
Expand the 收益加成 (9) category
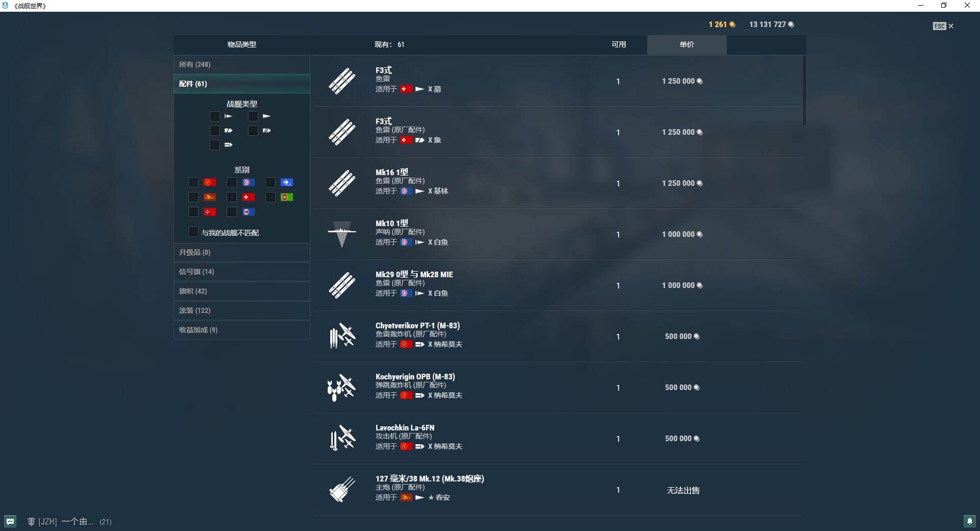coord(242,330)
